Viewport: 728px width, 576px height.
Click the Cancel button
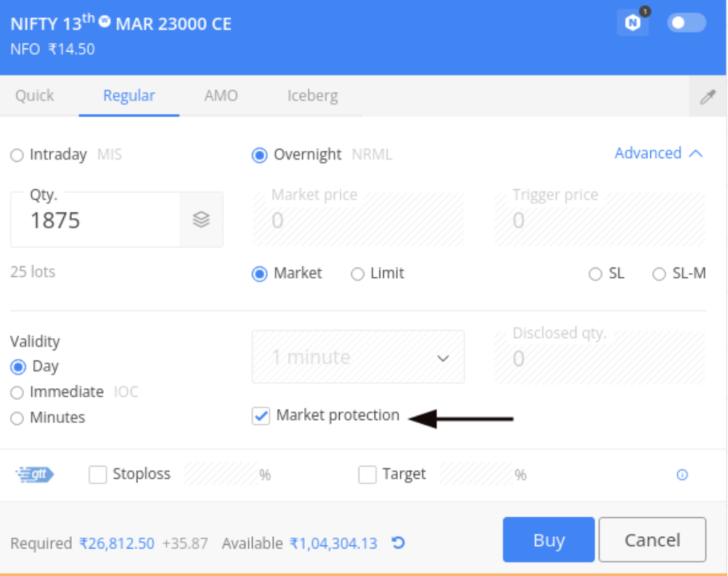click(x=653, y=540)
